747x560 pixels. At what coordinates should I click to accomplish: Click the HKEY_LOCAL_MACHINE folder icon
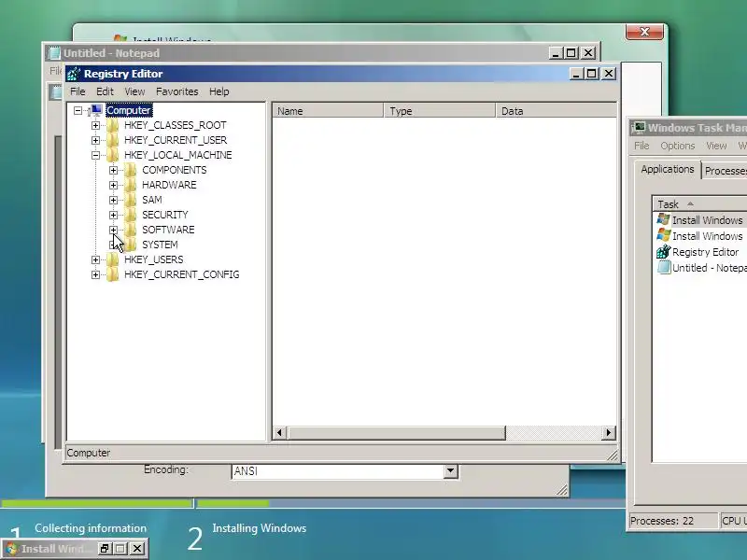click(113, 155)
